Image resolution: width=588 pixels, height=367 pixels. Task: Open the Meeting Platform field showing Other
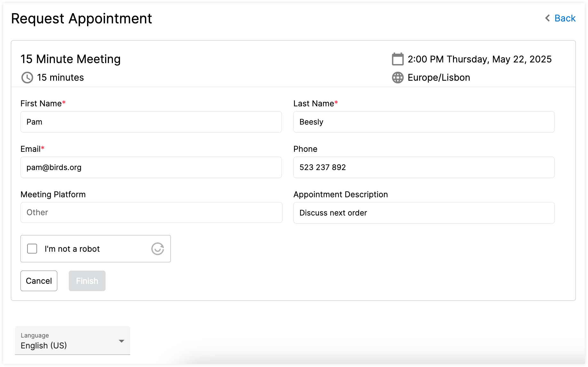point(151,213)
